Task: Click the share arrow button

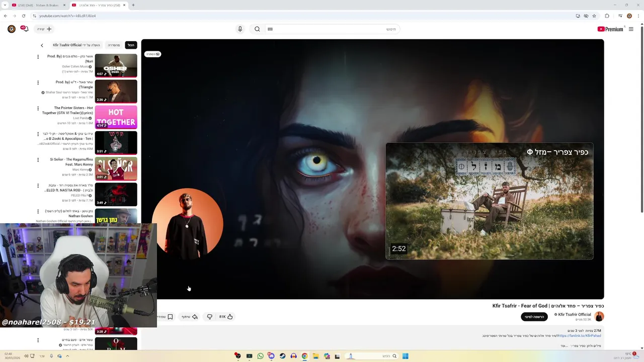Action: click(x=189, y=317)
